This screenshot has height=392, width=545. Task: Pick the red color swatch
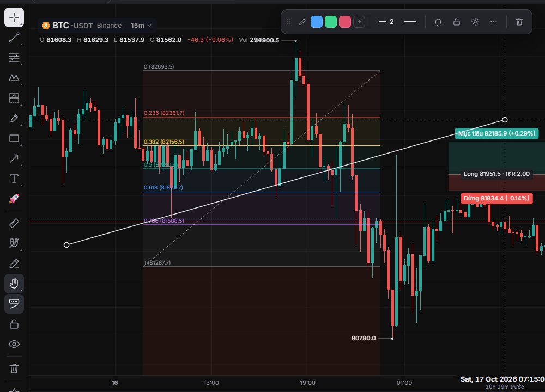345,22
